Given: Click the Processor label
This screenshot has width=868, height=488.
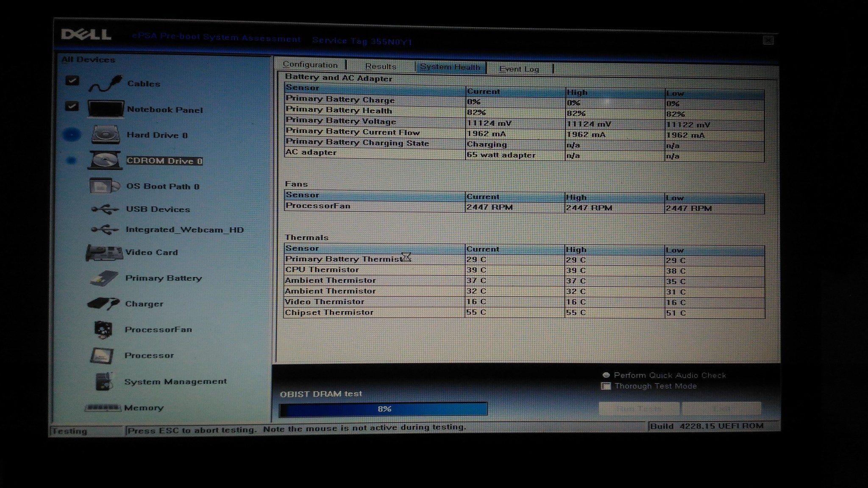Looking at the screenshot, I should click(149, 355).
